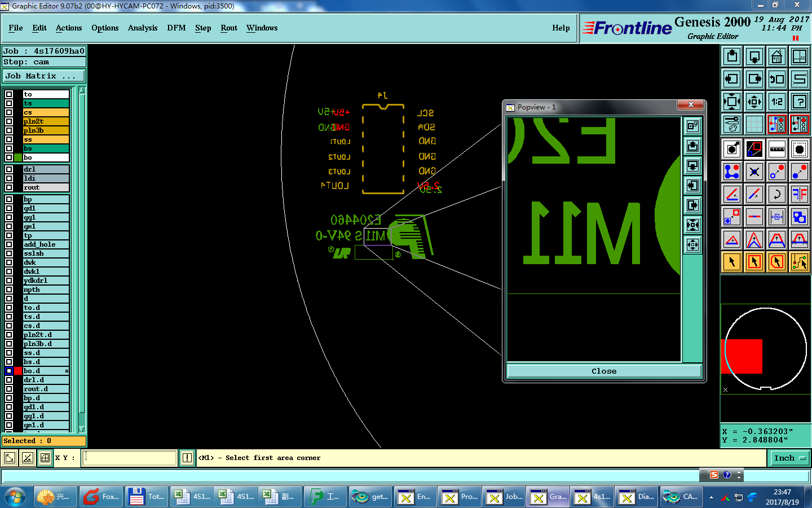Click the home view icon
Image resolution: width=812 pixels, height=508 pixels.
tap(777, 56)
